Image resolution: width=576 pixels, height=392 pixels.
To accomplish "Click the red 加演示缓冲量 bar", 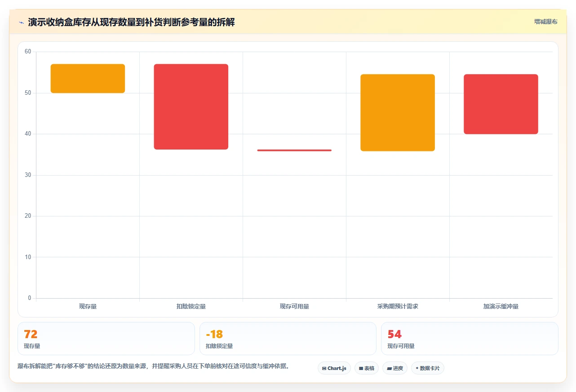I will (501, 104).
